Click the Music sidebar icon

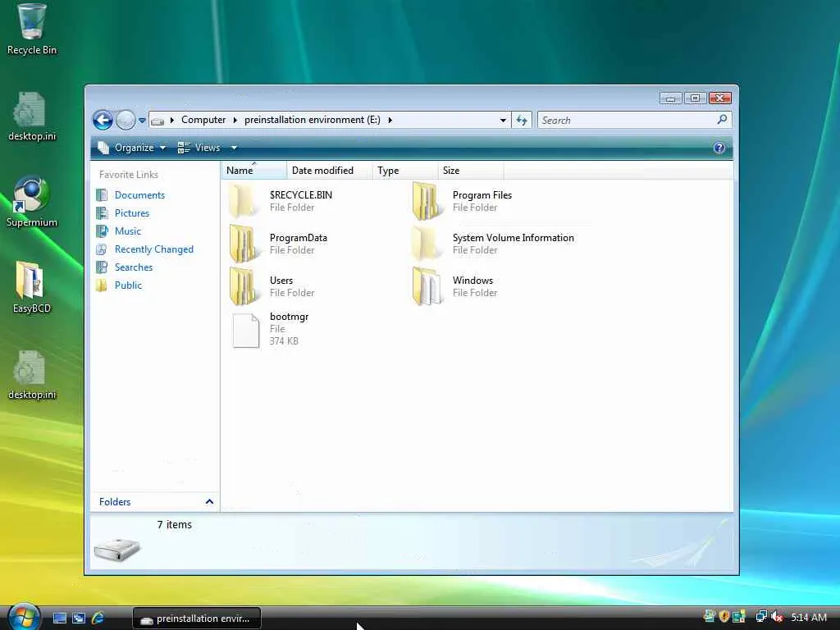102,231
